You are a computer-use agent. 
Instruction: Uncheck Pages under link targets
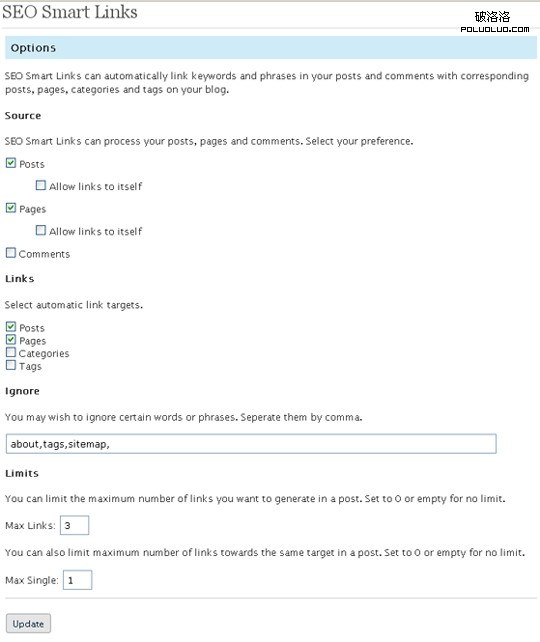pos(11,339)
